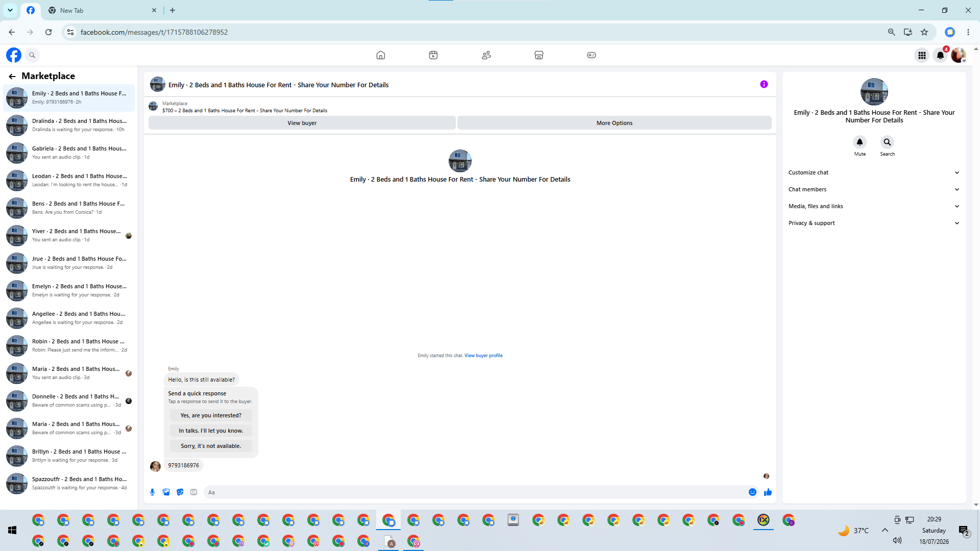Click the View buyer button
This screenshot has height=551, width=980.
coord(302,123)
